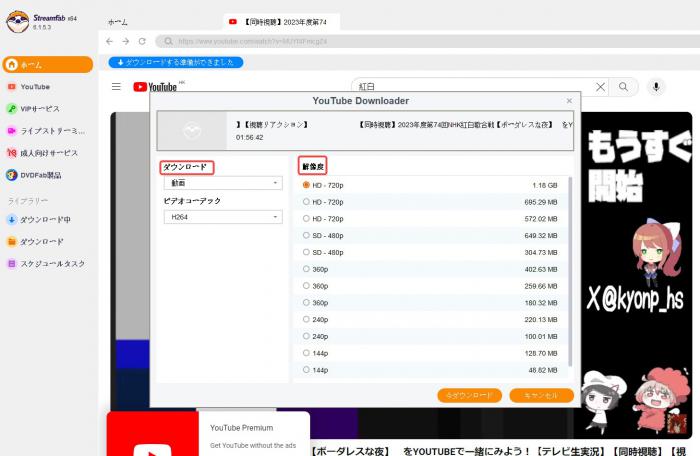Close the YouTube Downloader dialog

(x=569, y=101)
